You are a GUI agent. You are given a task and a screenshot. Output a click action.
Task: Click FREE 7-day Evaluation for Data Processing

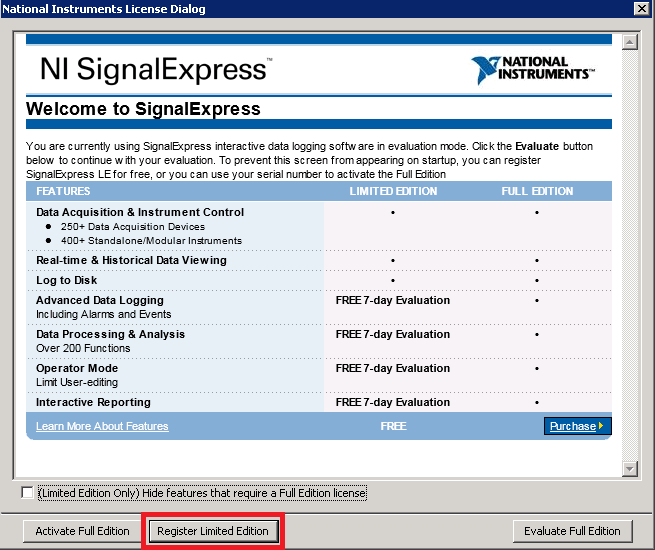[x=393, y=334]
